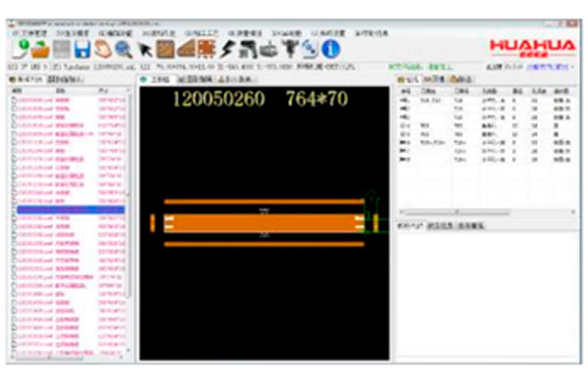Click small orange piece left of the panel
The image size is (588, 392).
pyautogui.click(x=152, y=222)
